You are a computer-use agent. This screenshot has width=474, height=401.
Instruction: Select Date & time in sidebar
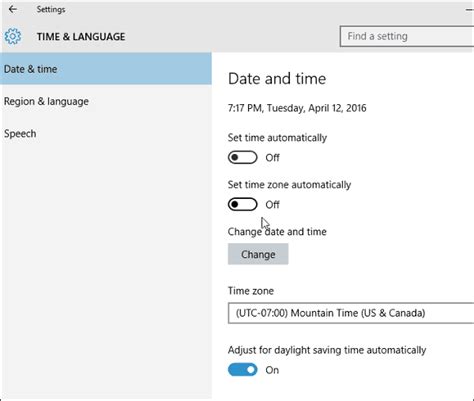coord(106,69)
